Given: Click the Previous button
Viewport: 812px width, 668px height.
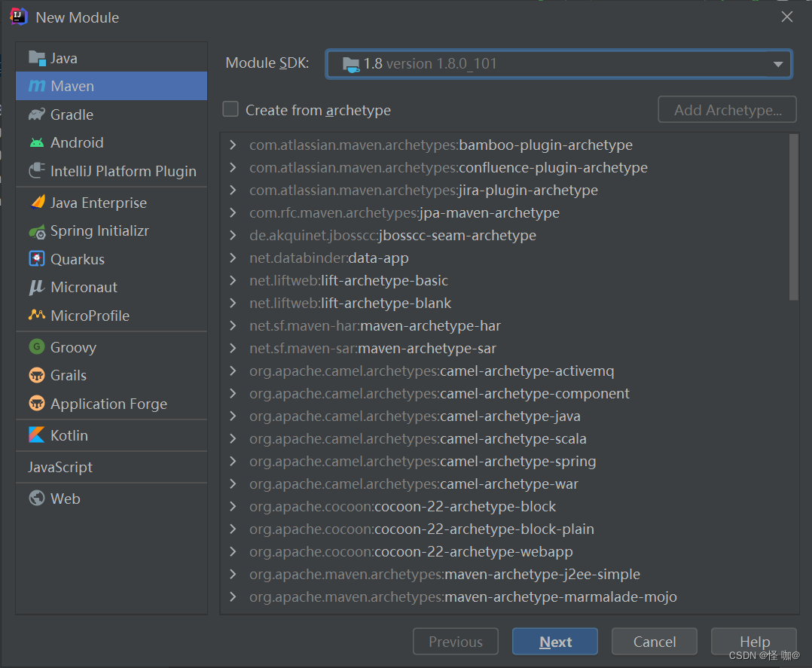Looking at the screenshot, I should pos(456,642).
